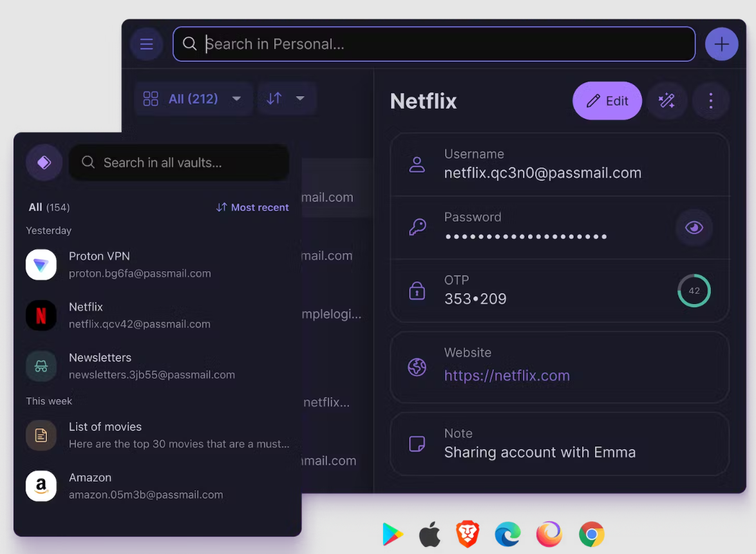Click the Brave browser icon
756x554 pixels.
point(468,534)
